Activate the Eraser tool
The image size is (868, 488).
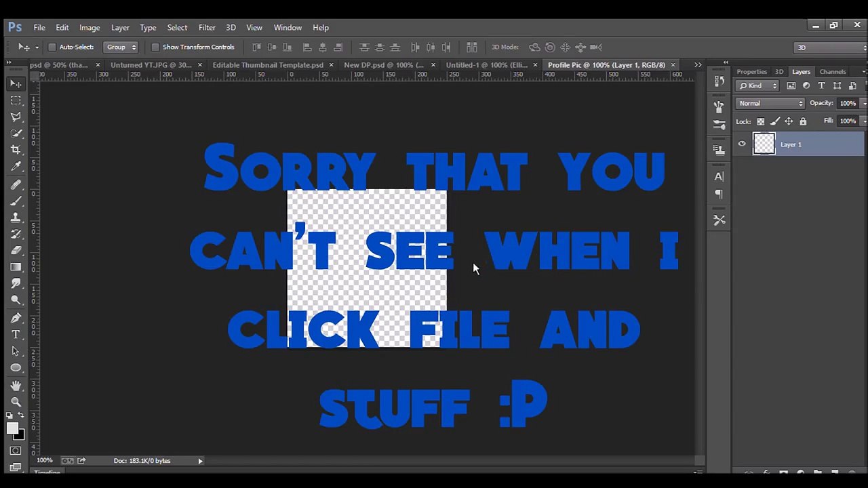click(x=16, y=250)
